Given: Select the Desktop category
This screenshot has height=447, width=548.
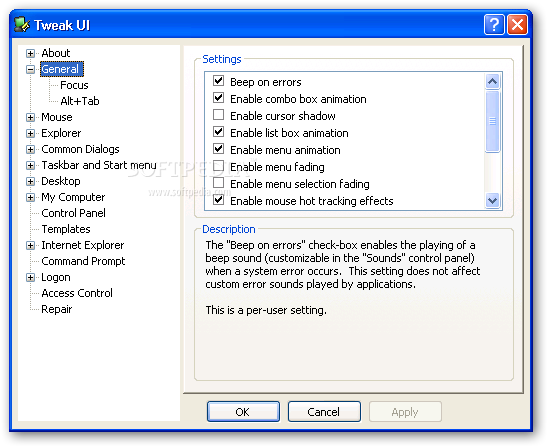Looking at the screenshot, I should [x=60, y=181].
